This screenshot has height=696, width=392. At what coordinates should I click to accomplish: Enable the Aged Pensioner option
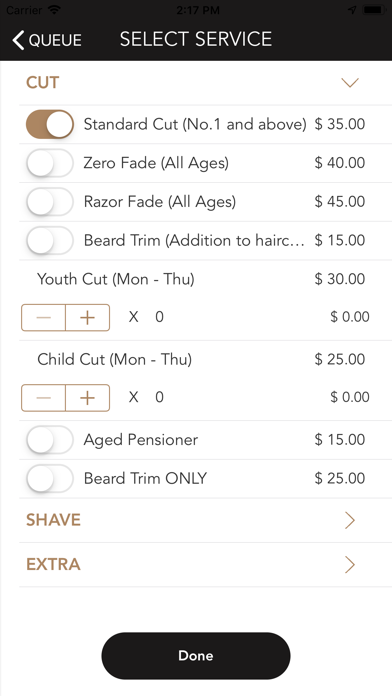(50, 440)
